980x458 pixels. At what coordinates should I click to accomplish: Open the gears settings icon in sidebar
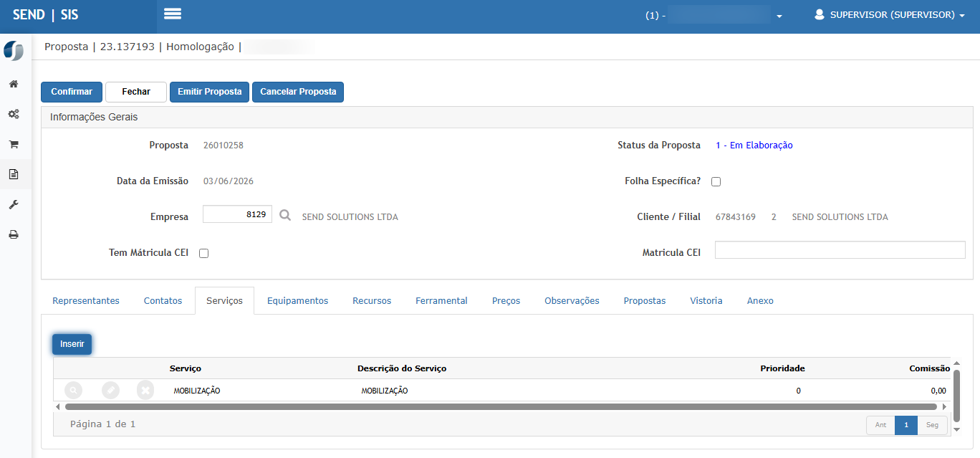tap(14, 114)
